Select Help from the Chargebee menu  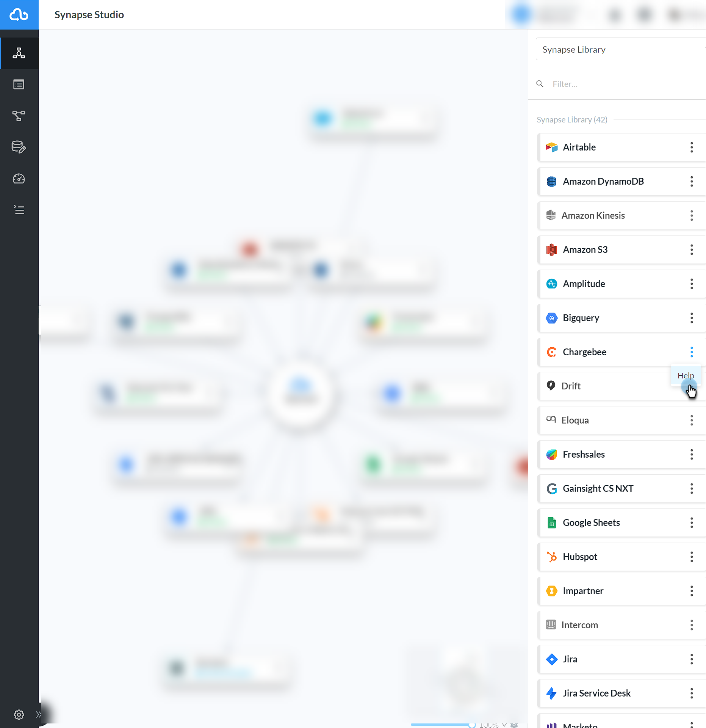(686, 375)
